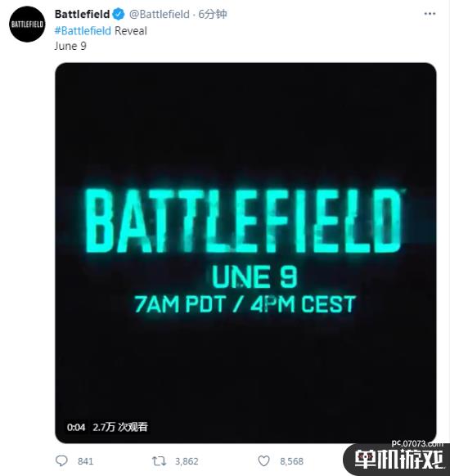Click the blue verified badge
This screenshot has width=450, height=476.
(x=119, y=14)
